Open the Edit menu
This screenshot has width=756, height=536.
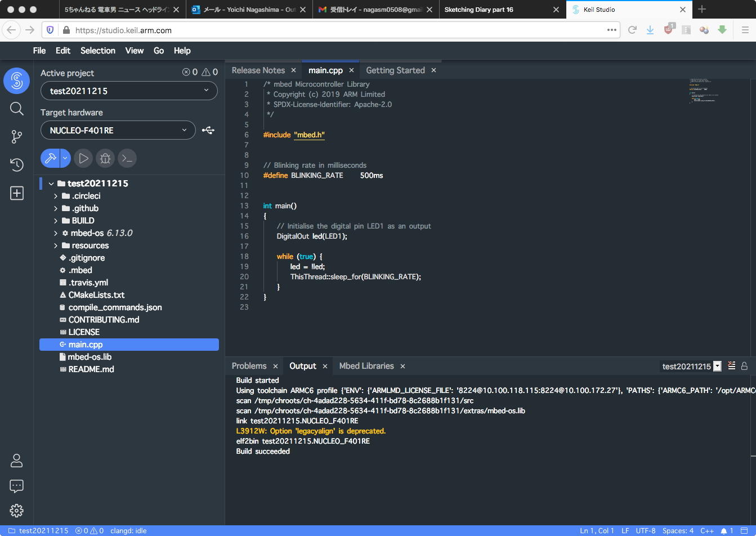pyautogui.click(x=63, y=51)
